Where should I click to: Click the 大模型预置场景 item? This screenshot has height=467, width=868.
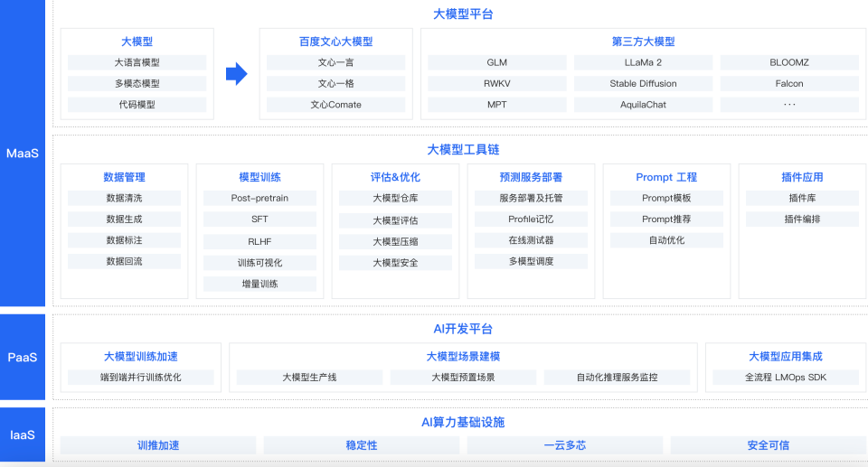(x=463, y=378)
